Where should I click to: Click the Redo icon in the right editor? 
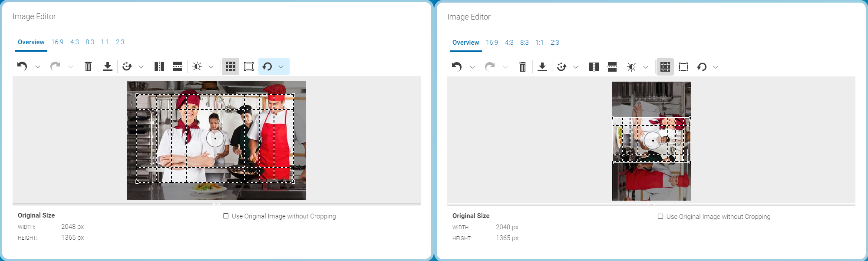(490, 67)
